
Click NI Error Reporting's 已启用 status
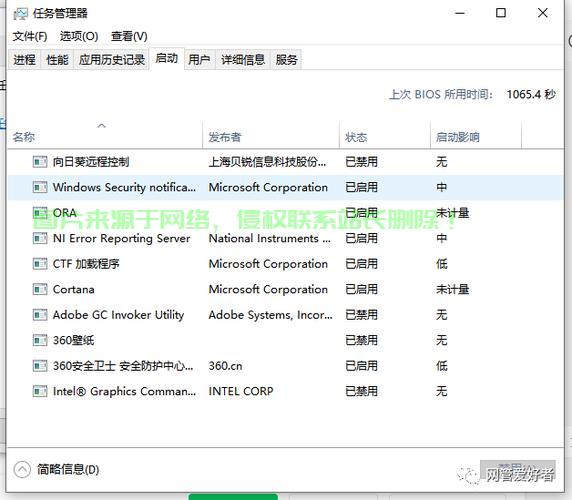point(361,238)
